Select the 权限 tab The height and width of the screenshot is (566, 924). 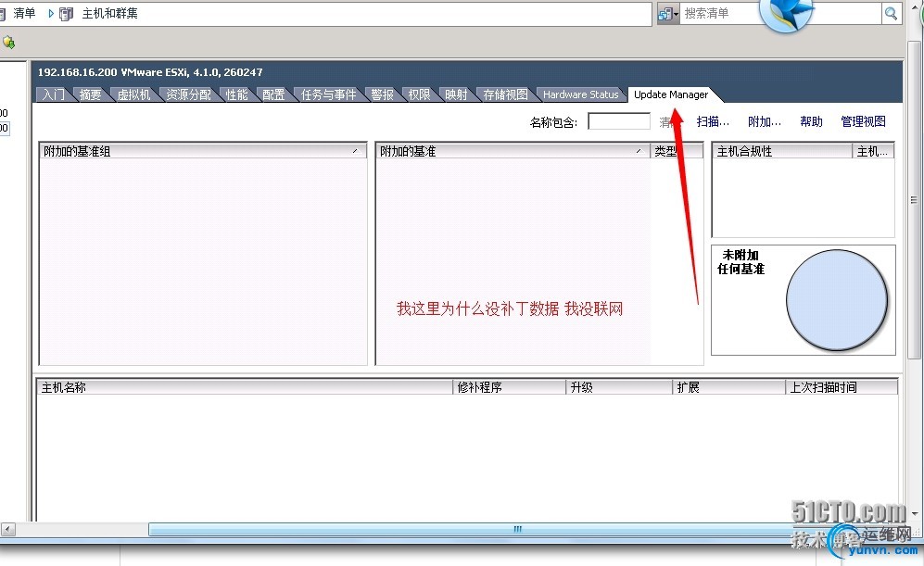click(x=419, y=94)
